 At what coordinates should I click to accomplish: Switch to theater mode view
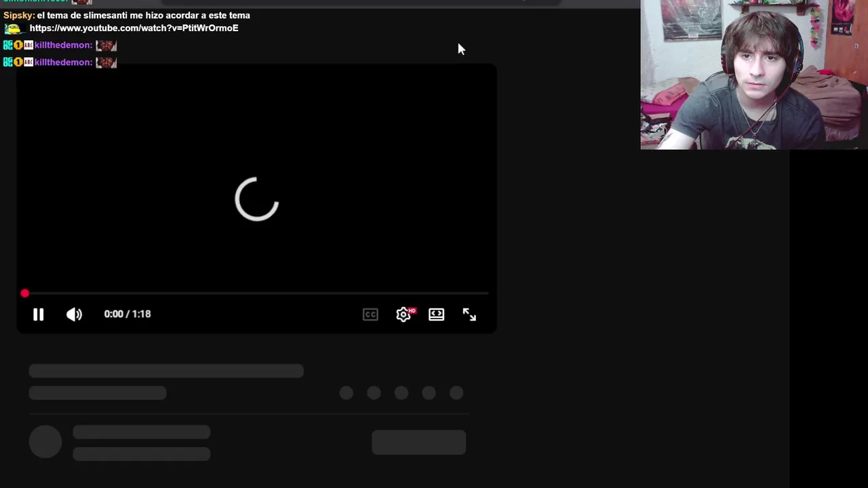tap(437, 314)
